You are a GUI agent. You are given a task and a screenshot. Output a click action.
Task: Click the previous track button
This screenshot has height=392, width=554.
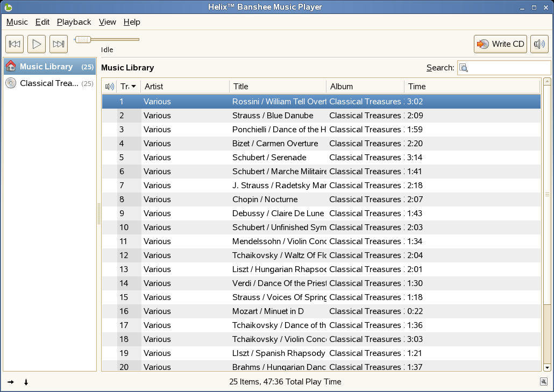[x=15, y=44]
